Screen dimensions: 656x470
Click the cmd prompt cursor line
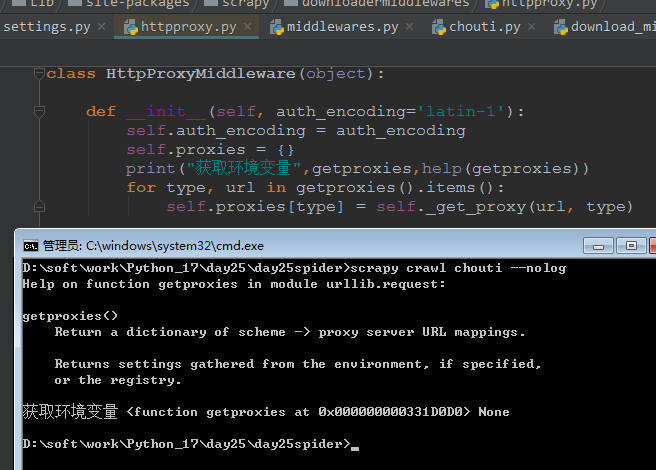(x=191, y=444)
